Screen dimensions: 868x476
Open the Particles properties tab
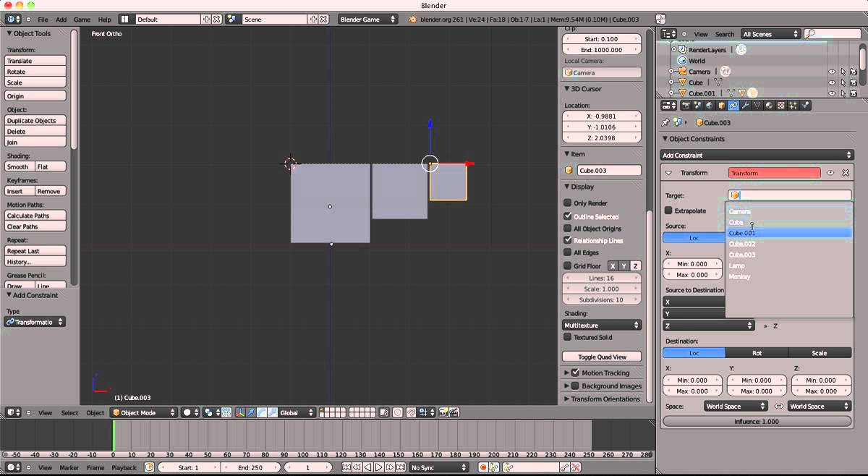pyautogui.click(x=792, y=105)
